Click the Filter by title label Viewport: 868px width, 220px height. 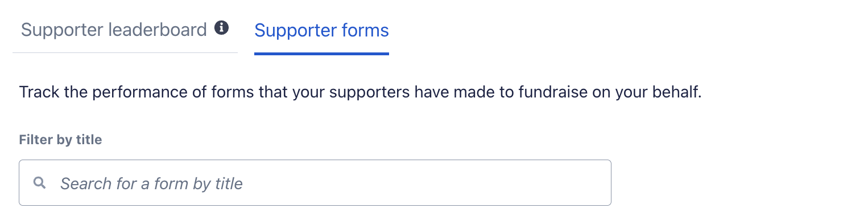point(60,140)
